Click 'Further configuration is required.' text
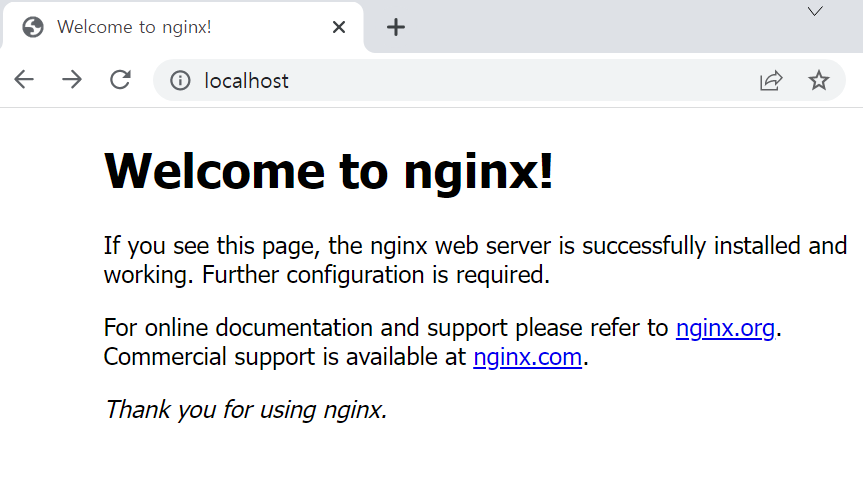 coord(376,275)
